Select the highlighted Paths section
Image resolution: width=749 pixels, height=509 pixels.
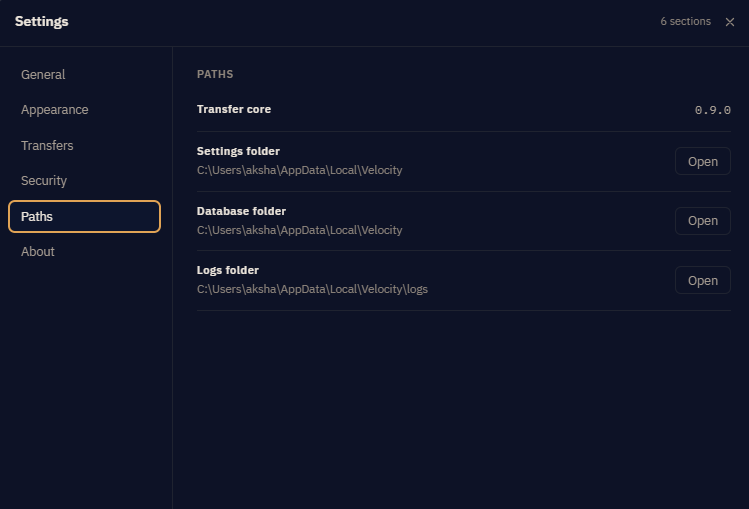[x=85, y=216]
